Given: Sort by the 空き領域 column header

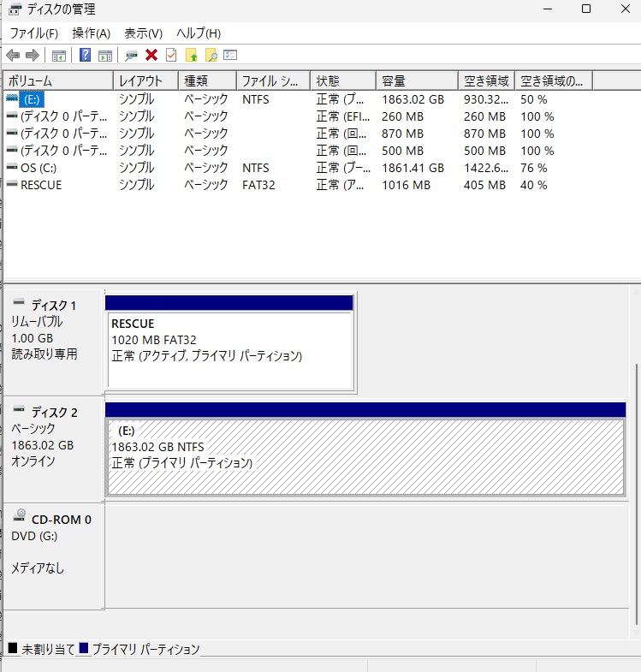Looking at the screenshot, I should [486, 80].
